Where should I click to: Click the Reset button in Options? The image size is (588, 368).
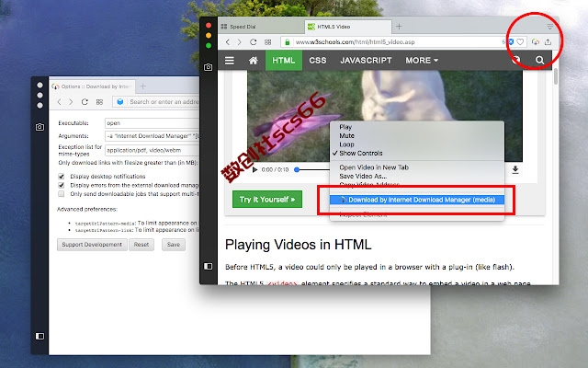click(141, 245)
